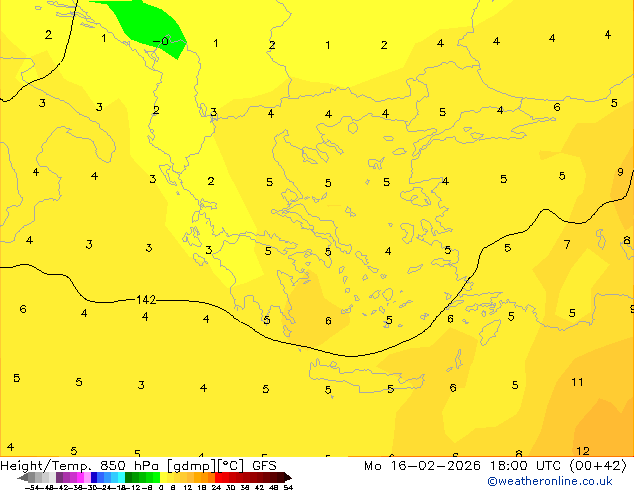Click the legend's left gray arrow end
The image size is (634, 490).
23,477
